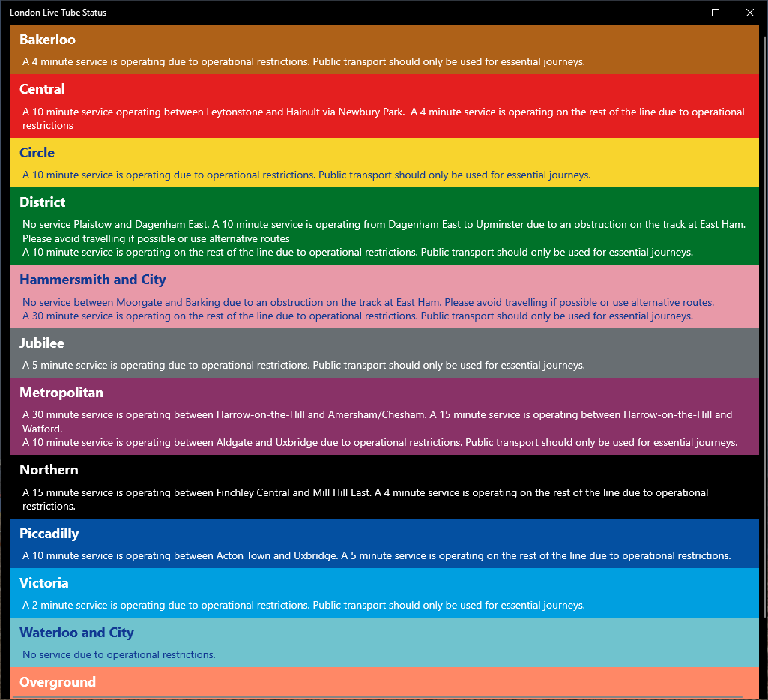Click the Waterloo and City heading
This screenshot has width=768, height=700.
point(76,633)
